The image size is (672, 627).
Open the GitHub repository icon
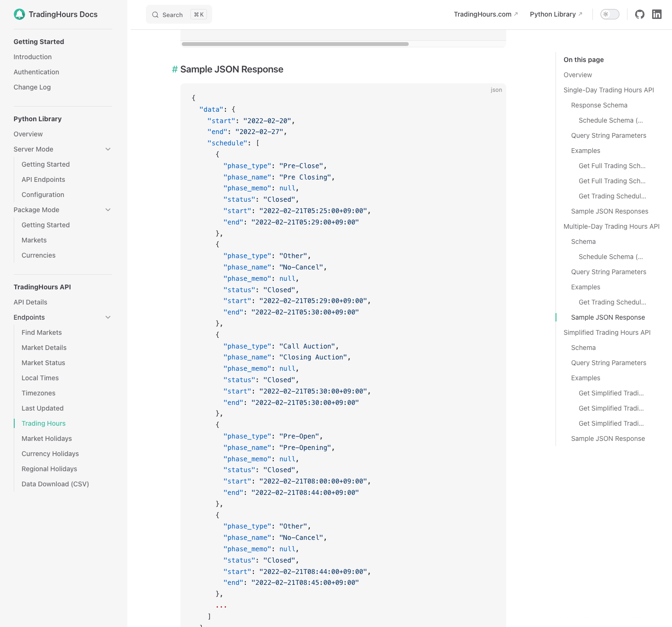640,14
